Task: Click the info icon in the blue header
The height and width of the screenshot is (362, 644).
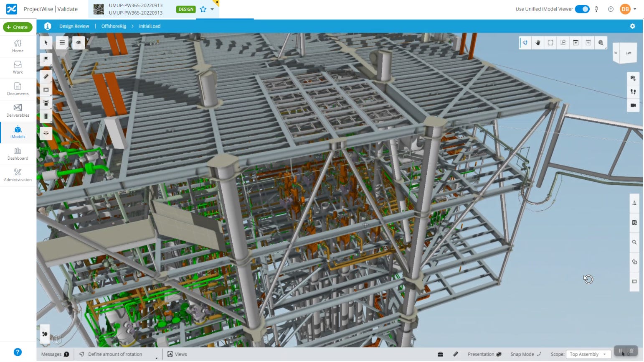Action: (x=48, y=26)
